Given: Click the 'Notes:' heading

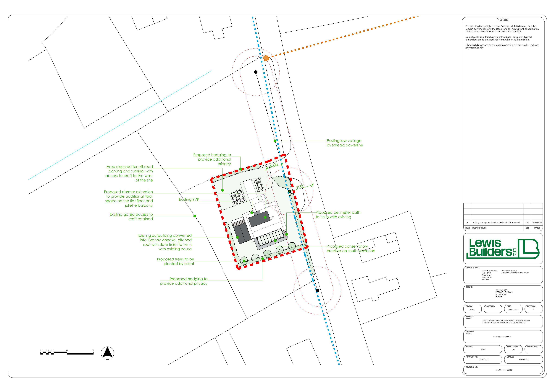Looking at the screenshot, I should (503, 20).
